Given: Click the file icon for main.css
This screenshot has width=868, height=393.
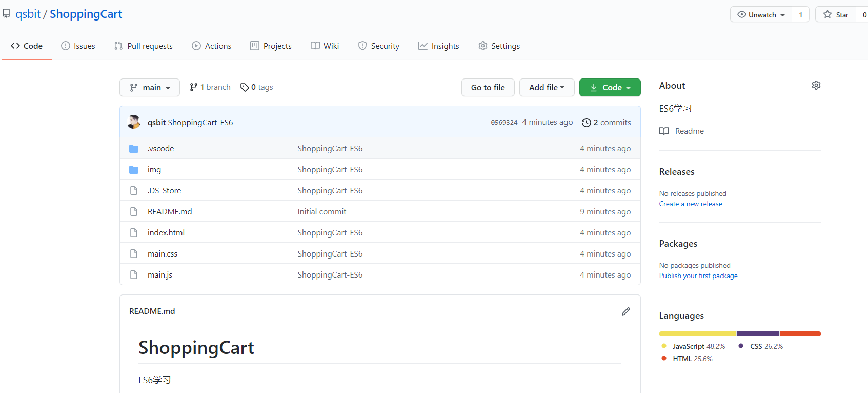Looking at the screenshot, I should [134, 254].
